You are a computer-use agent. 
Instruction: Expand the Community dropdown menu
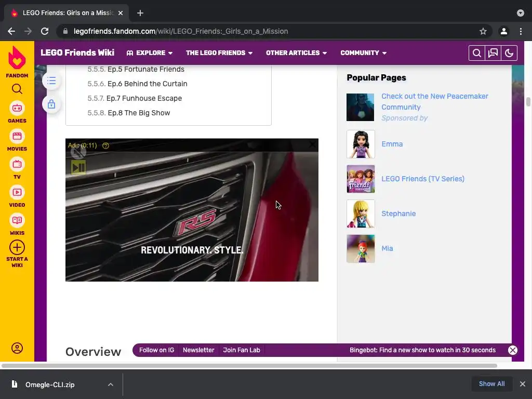[363, 53]
